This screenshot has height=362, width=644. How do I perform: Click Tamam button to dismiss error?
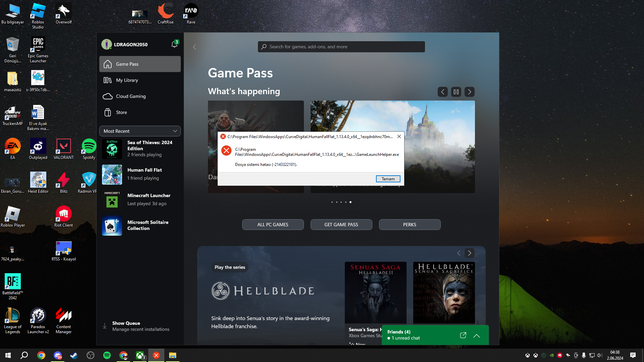(388, 179)
